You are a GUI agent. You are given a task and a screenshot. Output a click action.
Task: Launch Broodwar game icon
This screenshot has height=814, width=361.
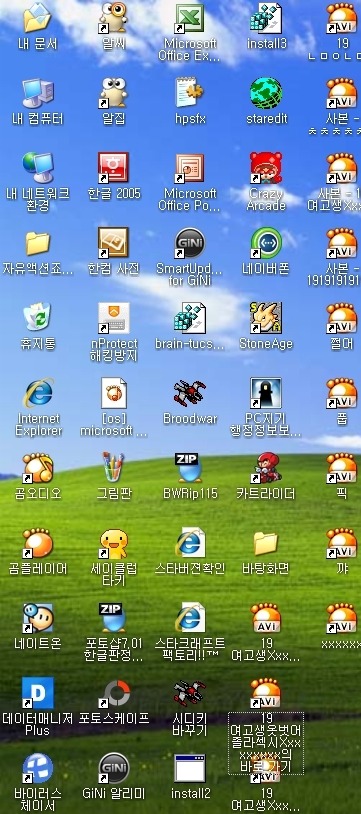pos(190,393)
